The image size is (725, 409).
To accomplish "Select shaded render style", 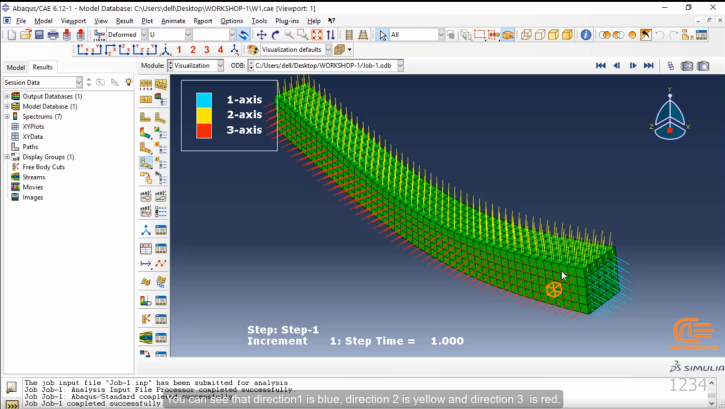I will click(567, 35).
